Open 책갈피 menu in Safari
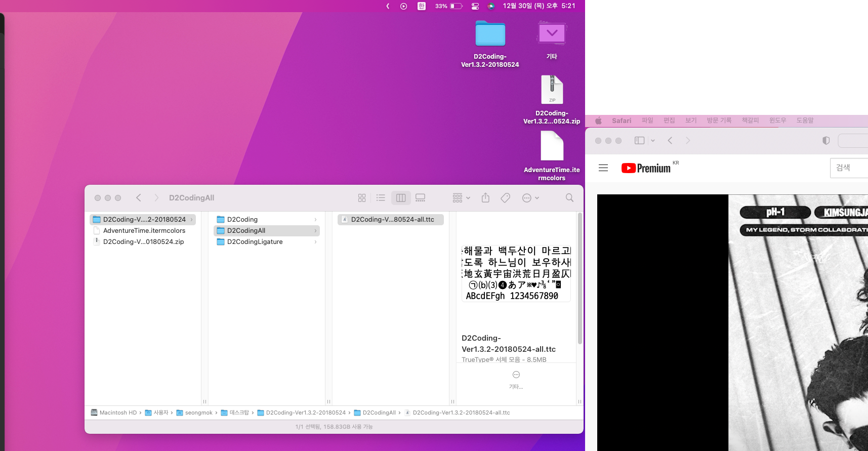Viewport: 868px width, 451px height. [750, 120]
